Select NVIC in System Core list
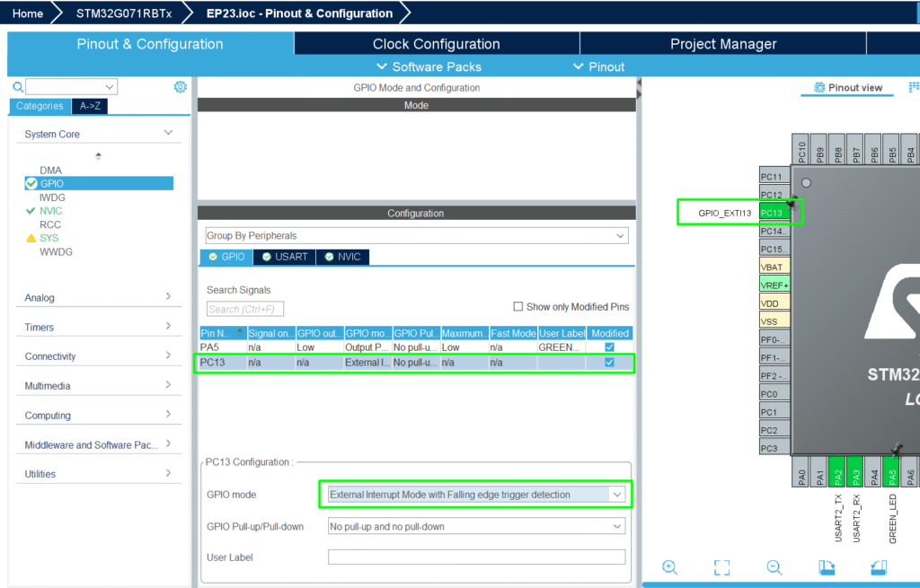The width and height of the screenshot is (920, 588). pyautogui.click(x=51, y=211)
